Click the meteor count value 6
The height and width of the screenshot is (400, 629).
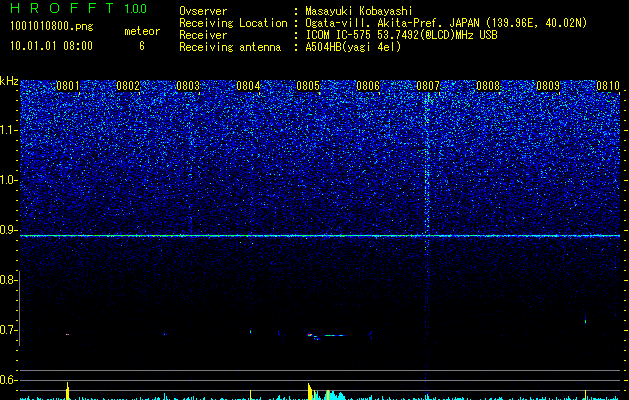pos(142,46)
